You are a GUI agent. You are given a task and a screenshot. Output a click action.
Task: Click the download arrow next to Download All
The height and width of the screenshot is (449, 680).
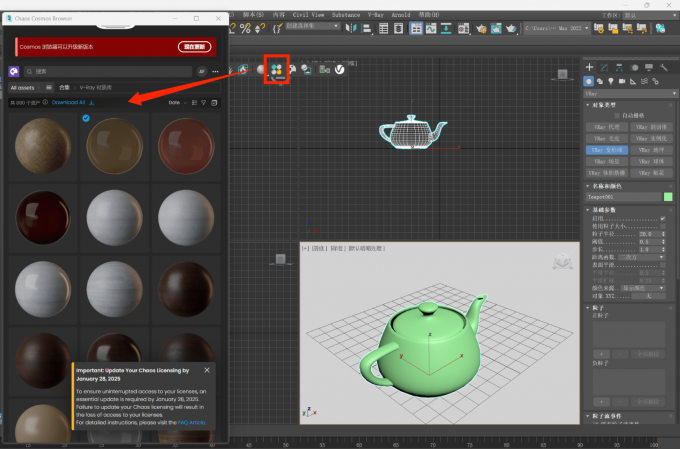point(91,103)
